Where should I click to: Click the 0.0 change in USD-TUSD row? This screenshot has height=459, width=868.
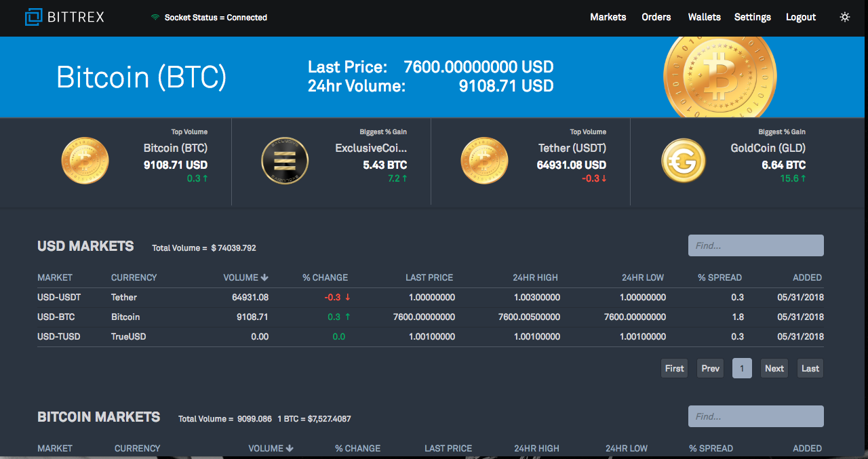339,336
